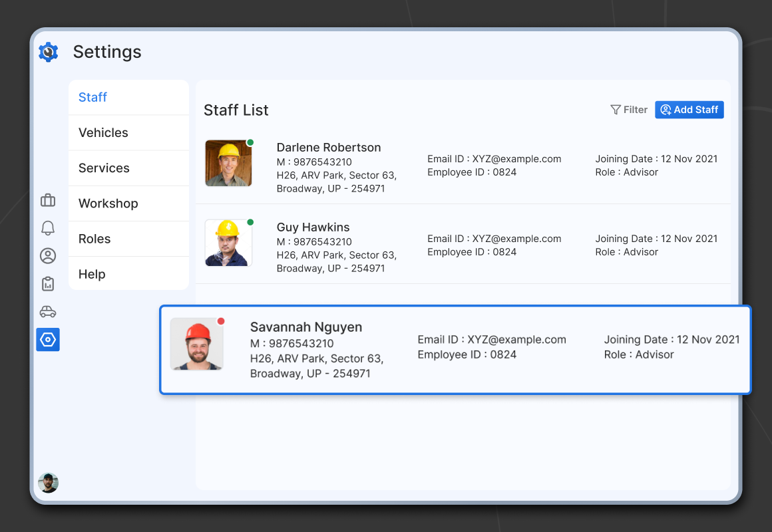
Task: Click Darlene Robertson's Email ID text
Action: 494,159
